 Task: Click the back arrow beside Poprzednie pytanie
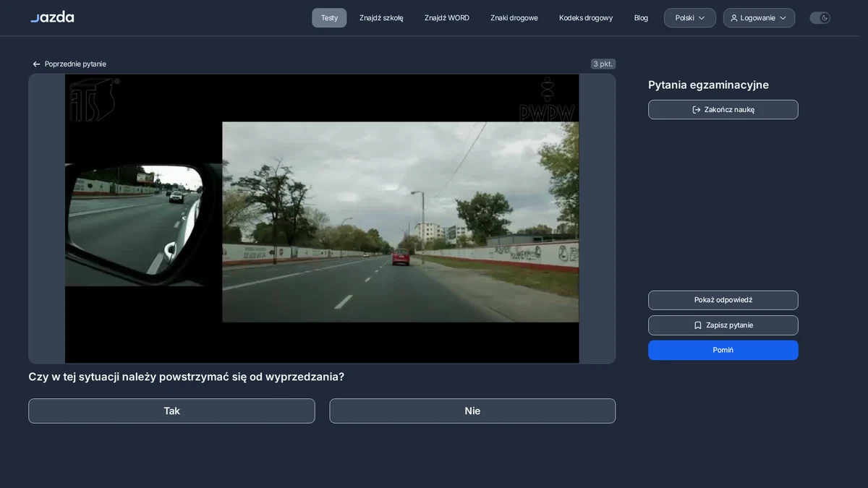point(36,64)
